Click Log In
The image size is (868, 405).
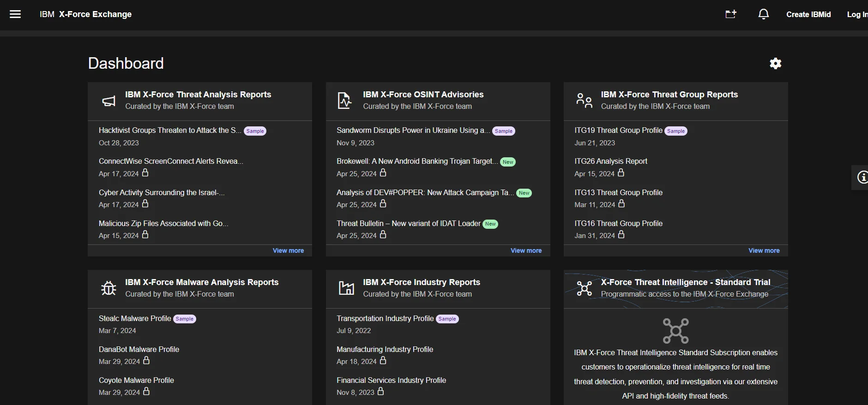point(857,14)
